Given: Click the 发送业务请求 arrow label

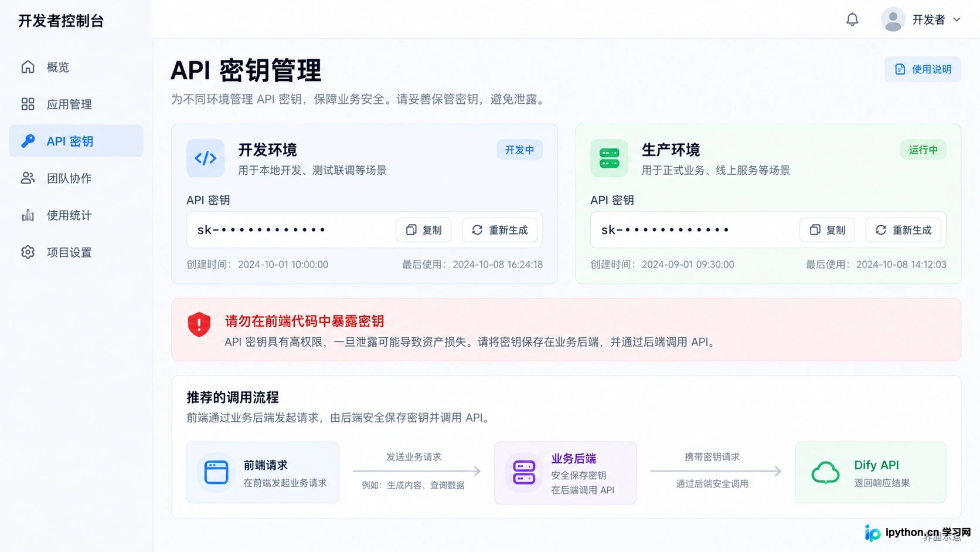Looking at the screenshot, I should click(414, 457).
